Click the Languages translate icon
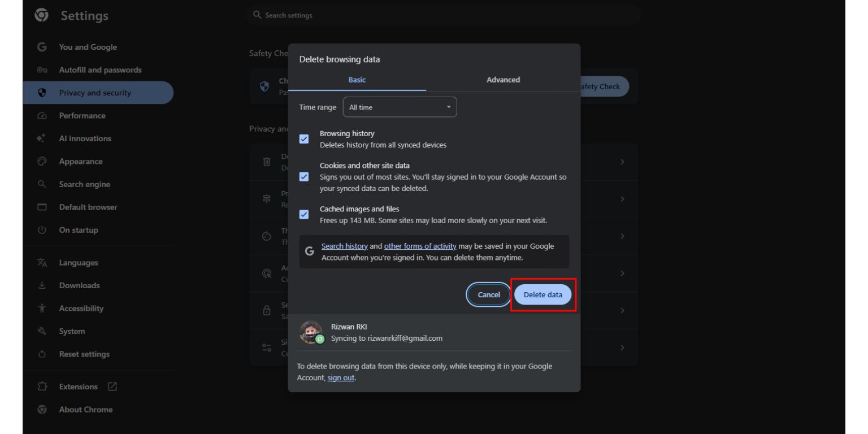 [x=41, y=263]
